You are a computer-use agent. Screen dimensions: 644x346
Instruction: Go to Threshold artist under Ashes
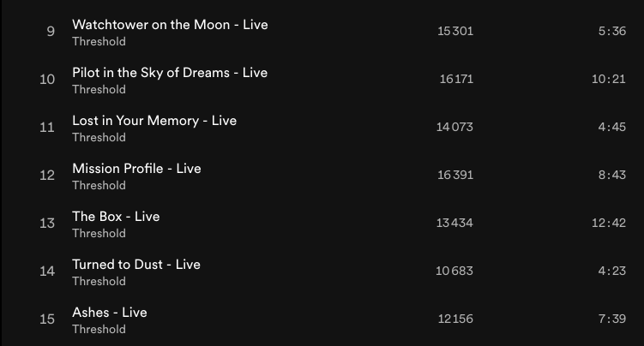(x=99, y=329)
